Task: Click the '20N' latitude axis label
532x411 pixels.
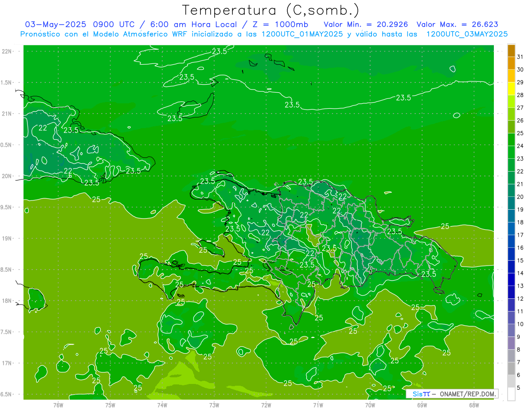Action: click(x=7, y=176)
